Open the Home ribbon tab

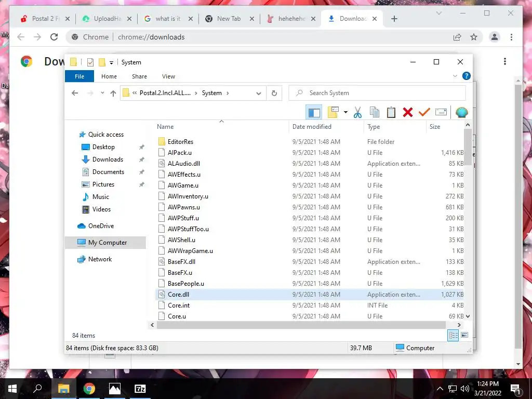click(109, 76)
